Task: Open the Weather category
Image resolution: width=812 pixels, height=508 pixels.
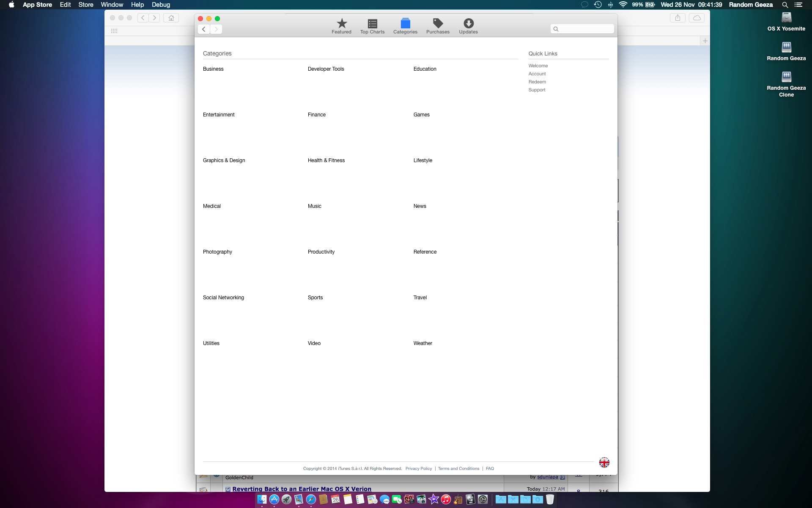Action: pos(422,343)
